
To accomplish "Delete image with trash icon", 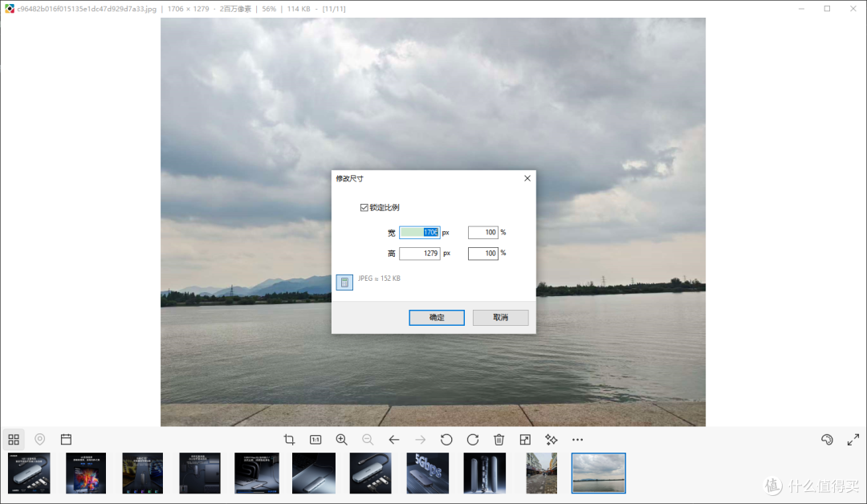I will tap(499, 439).
